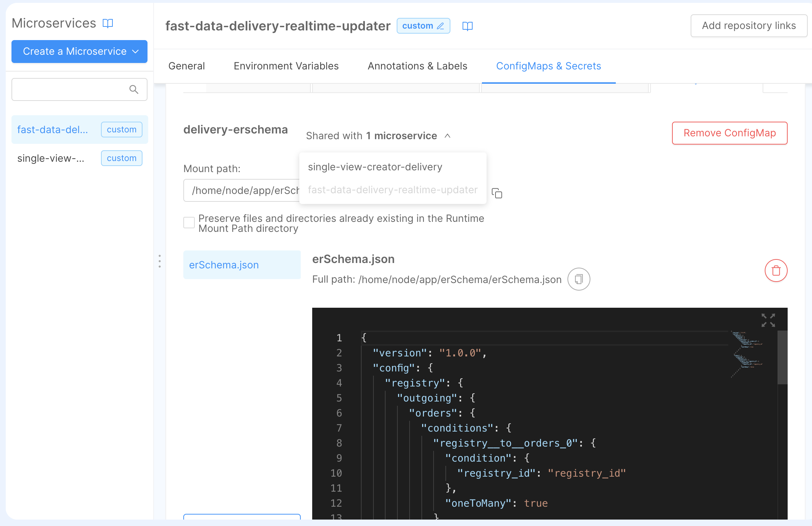The image size is (812, 526).
Task: Select single-view-creator-delivery from the shared list
Action: tap(375, 167)
